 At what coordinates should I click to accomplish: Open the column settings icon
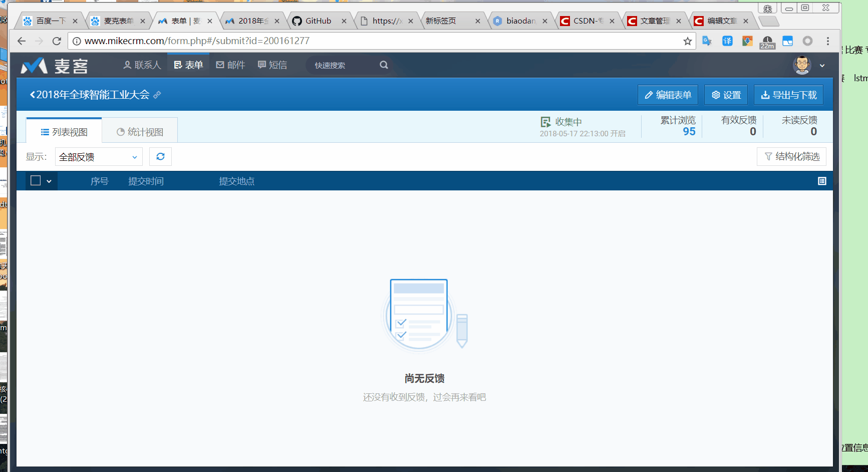point(822,181)
